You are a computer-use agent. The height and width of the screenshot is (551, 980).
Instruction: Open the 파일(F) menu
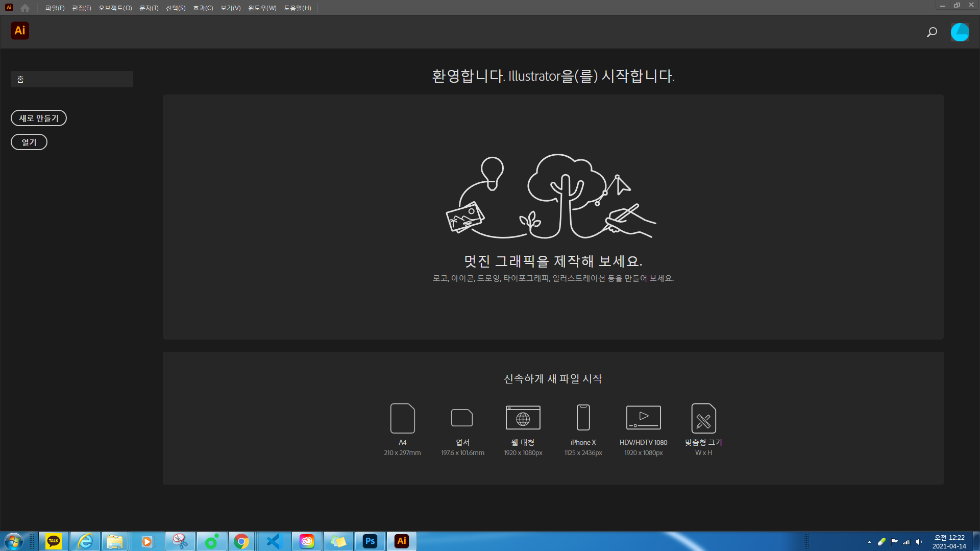pos(55,8)
